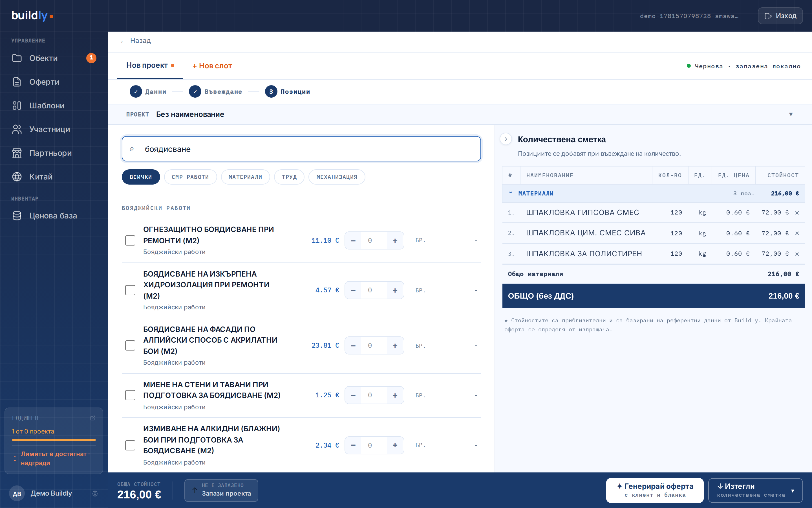Decrease quantity for МИЕНЕ НА СТЕНИ И ТАВАНИ
The image size is (812, 508).
[353, 395]
